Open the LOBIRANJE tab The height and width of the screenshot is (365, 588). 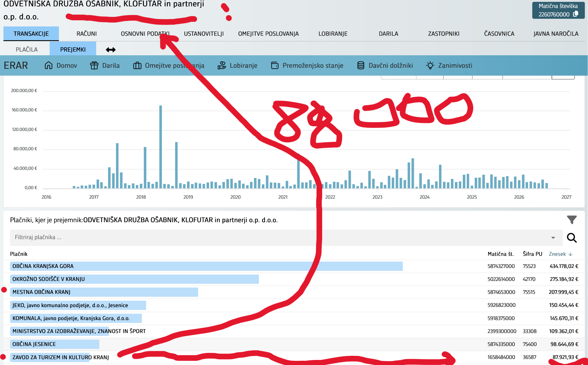click(x=333, y=34)
